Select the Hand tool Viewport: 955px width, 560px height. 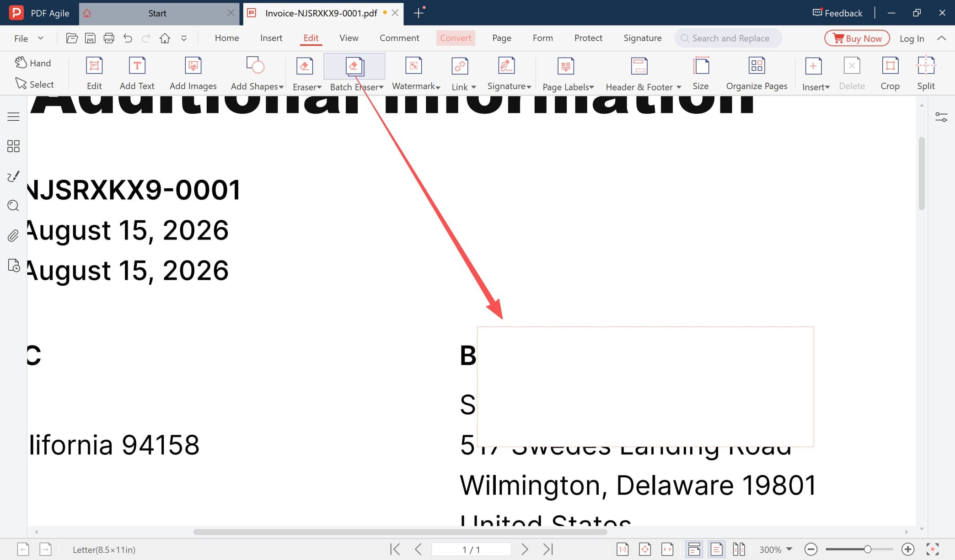32,63
